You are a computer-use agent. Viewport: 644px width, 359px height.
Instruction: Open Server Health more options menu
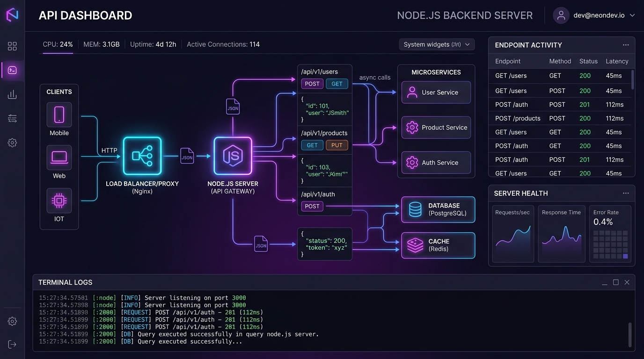tap(626, 194)
